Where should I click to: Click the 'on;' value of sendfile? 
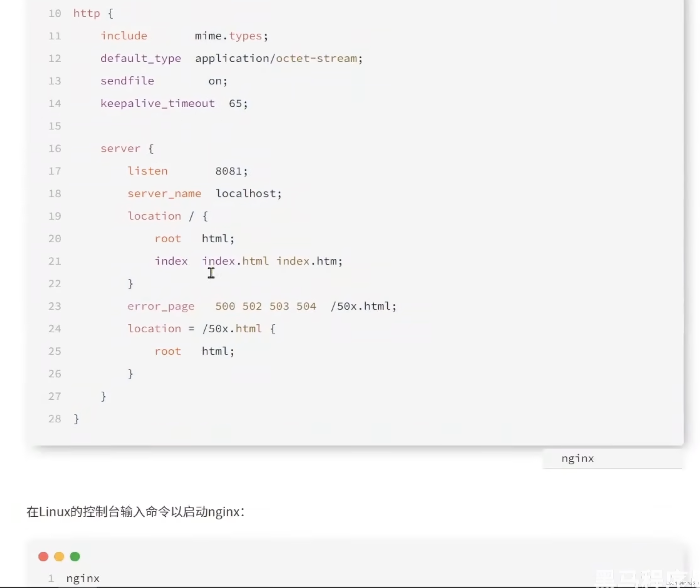(x=218, y=81)
